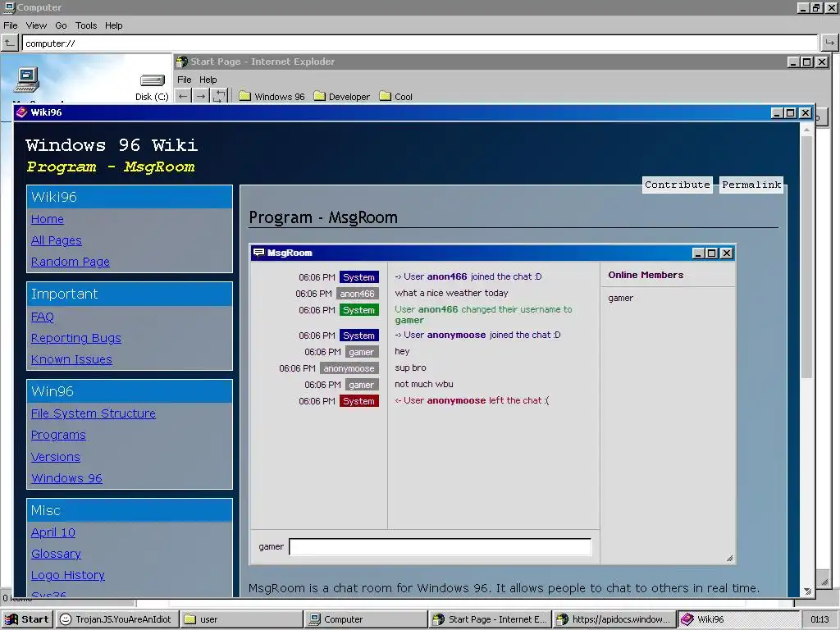Maximize the MsgRoom window
This screenshot has width=840, height=630.
(711, 253)
